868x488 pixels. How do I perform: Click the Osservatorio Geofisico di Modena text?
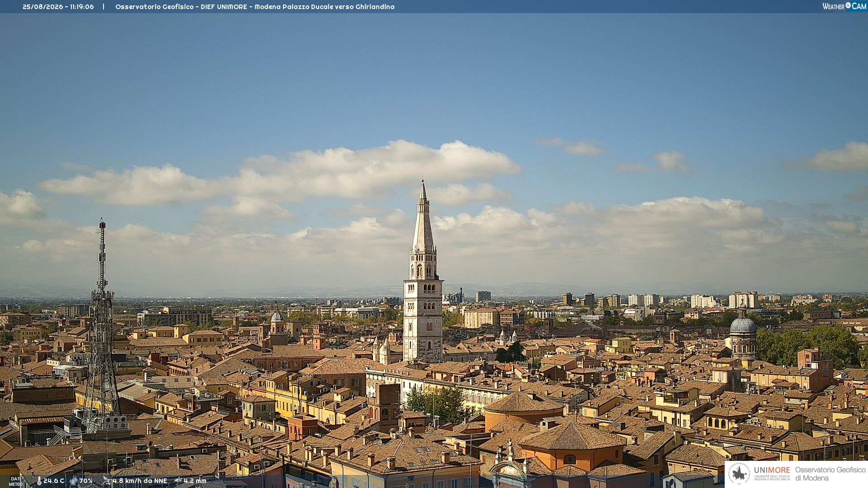tap(830, 474)
